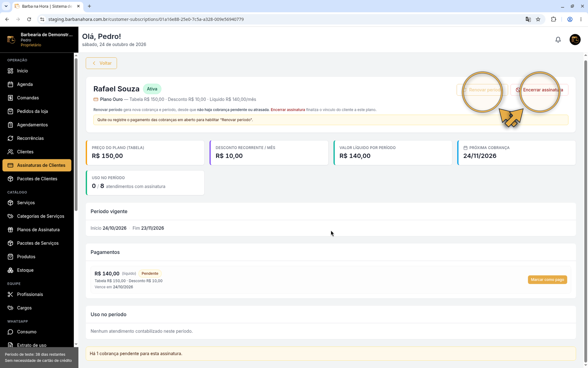Viewport: 588px width, 368px height.
Task: Click the Próxima cobrança date 24/11/2026
Action: click(480, 156)
